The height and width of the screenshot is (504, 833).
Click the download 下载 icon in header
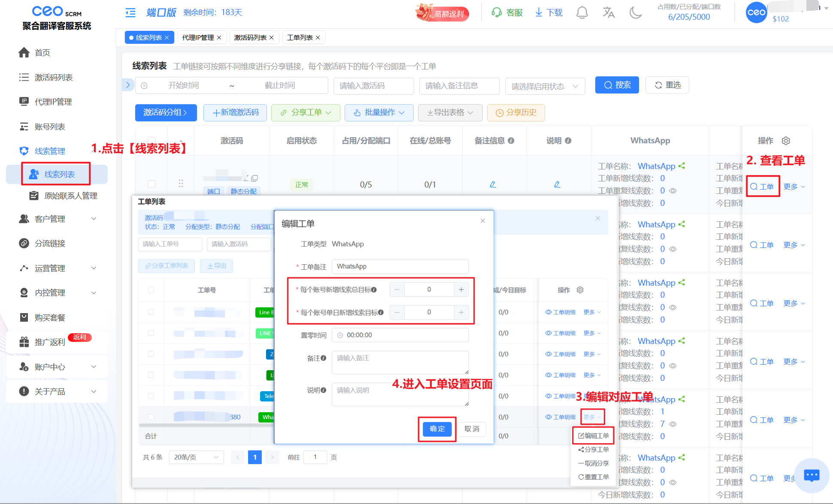click(x=539, y=12)
